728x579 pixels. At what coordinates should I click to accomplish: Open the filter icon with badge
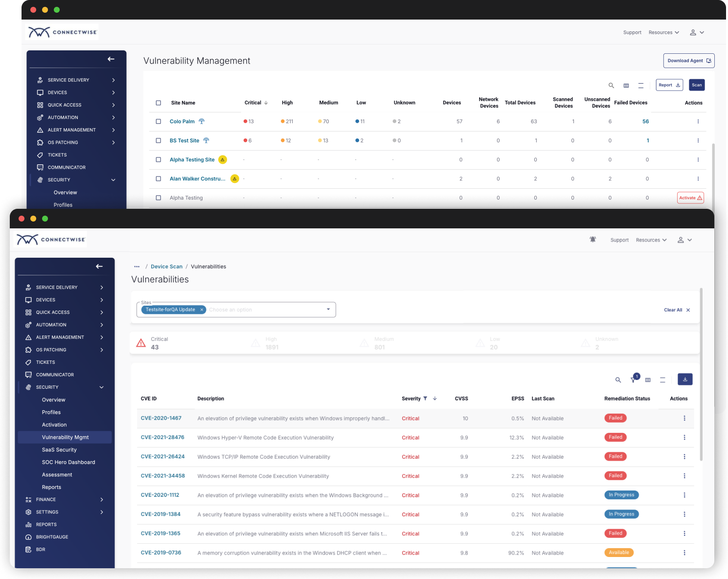634,379
